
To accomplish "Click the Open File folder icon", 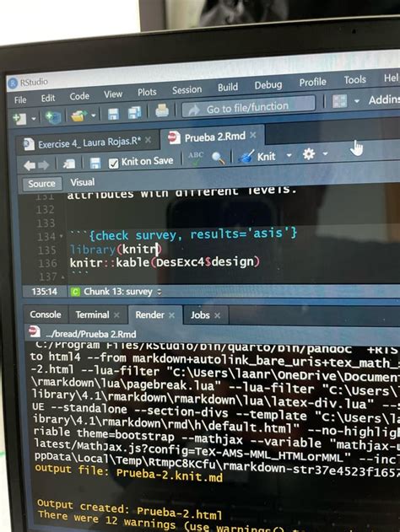I will click(78, 116).
